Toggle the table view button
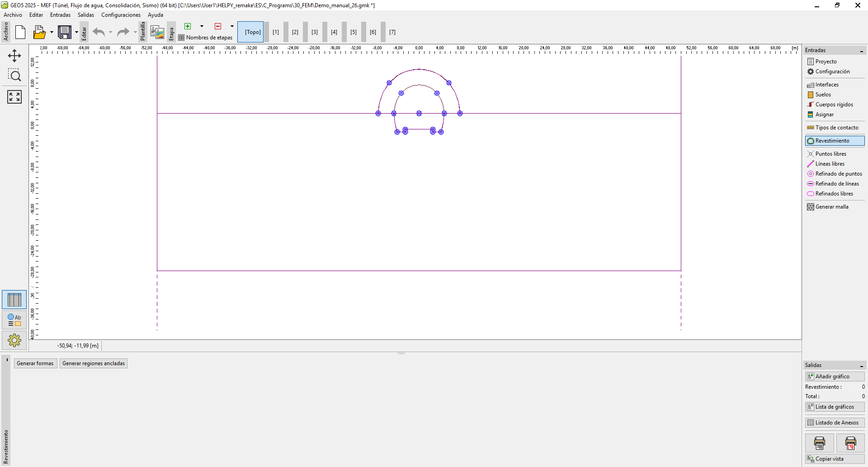The width and height of the screenshot is (868, 467). (x=14, y=300)
